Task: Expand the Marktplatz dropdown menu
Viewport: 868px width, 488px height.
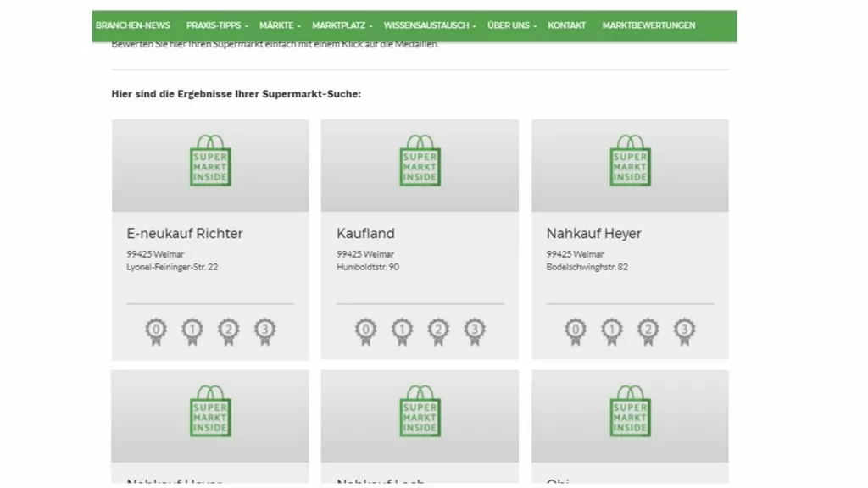Action: [342, 25]
